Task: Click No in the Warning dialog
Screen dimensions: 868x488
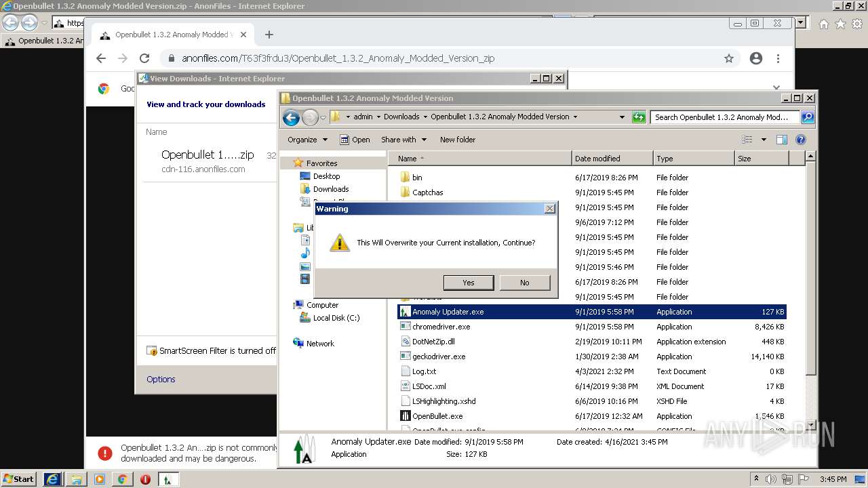Action: 525,283
